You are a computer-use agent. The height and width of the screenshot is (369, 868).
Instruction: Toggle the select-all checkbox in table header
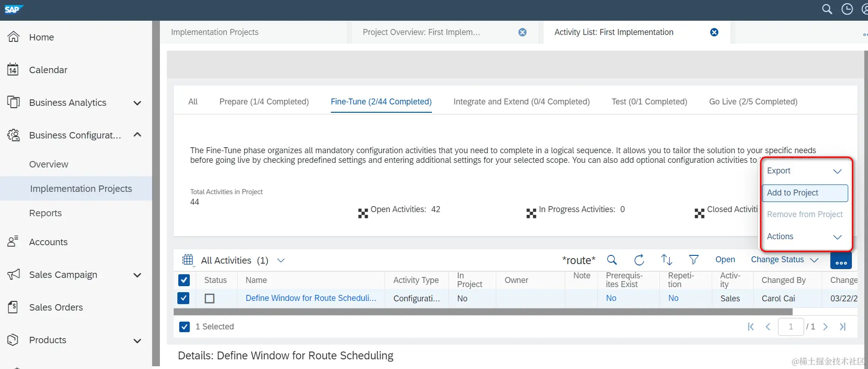click(184, 280)
